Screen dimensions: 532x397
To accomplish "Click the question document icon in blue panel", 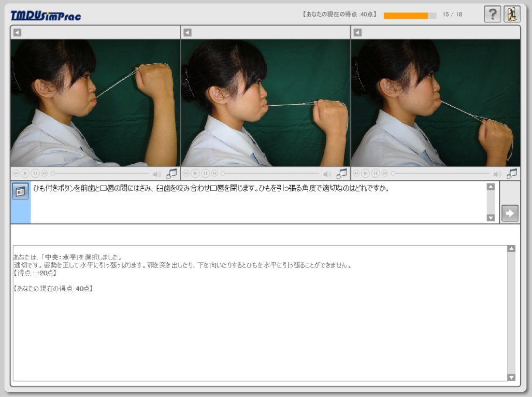I will [x=20, y=191].
